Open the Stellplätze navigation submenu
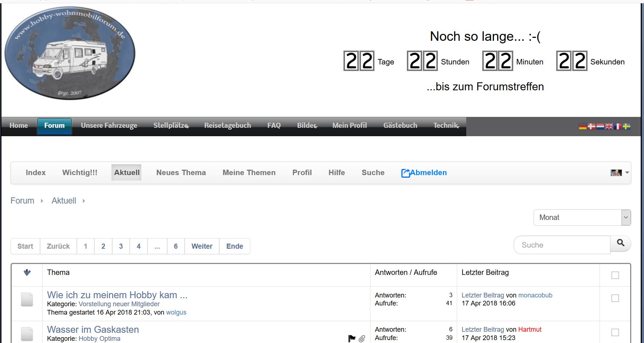Viewport: 644px width, 343px height. tap(171, 126)
